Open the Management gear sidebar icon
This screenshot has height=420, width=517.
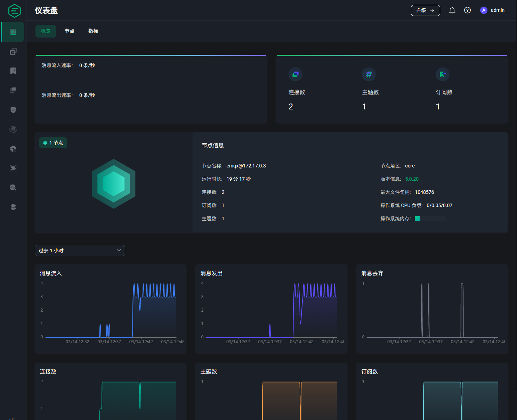(13, 149)
